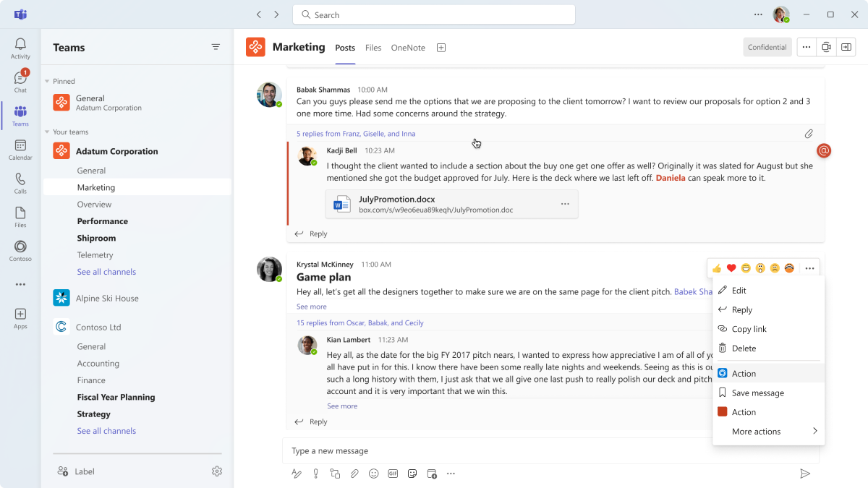Image resolution: width=868 pixels, height=488 pixels.
Task: Open the Calendar app icon
Action: [20, 150]
